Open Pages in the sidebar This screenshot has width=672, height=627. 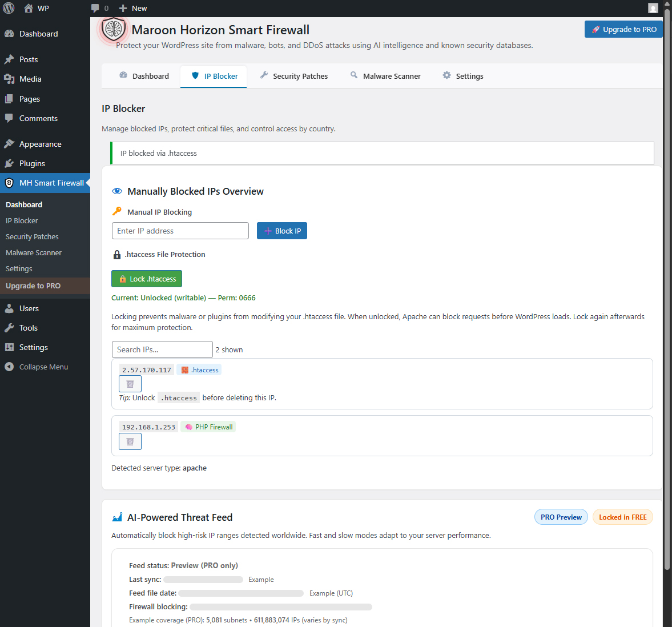click(x=45, y=99)
